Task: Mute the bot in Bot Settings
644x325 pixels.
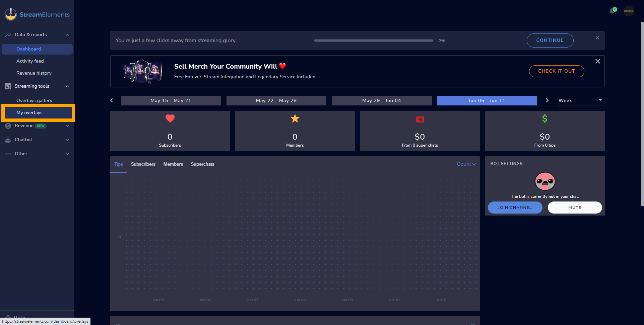Action: point(575,208)
